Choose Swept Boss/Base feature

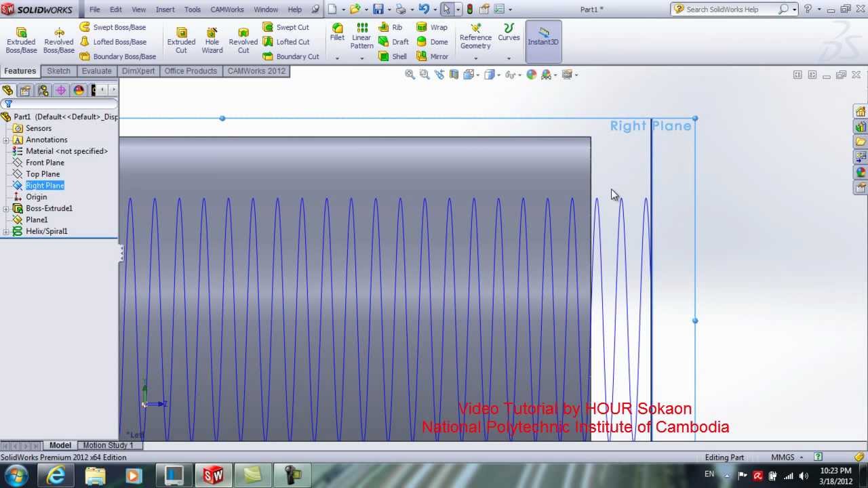[x=113, y=27]
